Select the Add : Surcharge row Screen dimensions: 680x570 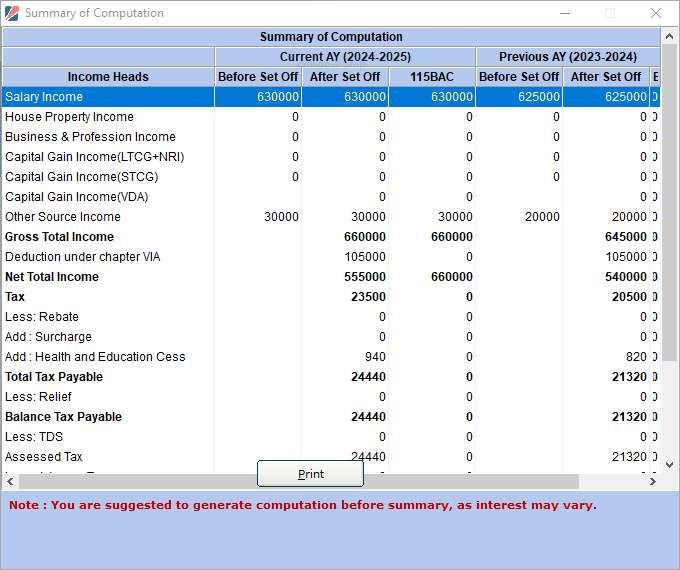(331, 337)
